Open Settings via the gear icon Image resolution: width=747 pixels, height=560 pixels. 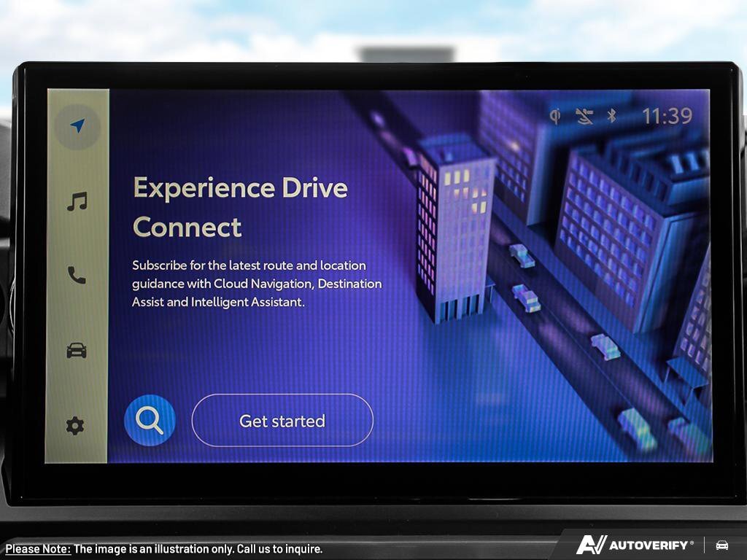point(75,426)
